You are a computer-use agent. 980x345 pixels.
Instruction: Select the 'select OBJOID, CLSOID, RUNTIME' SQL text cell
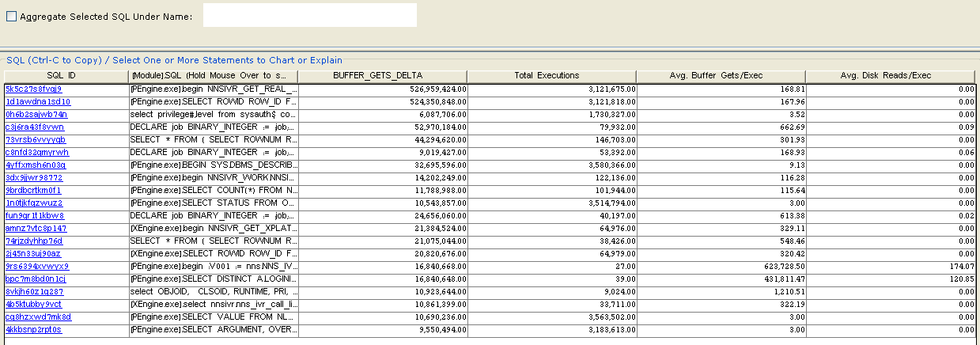(214, 292)
